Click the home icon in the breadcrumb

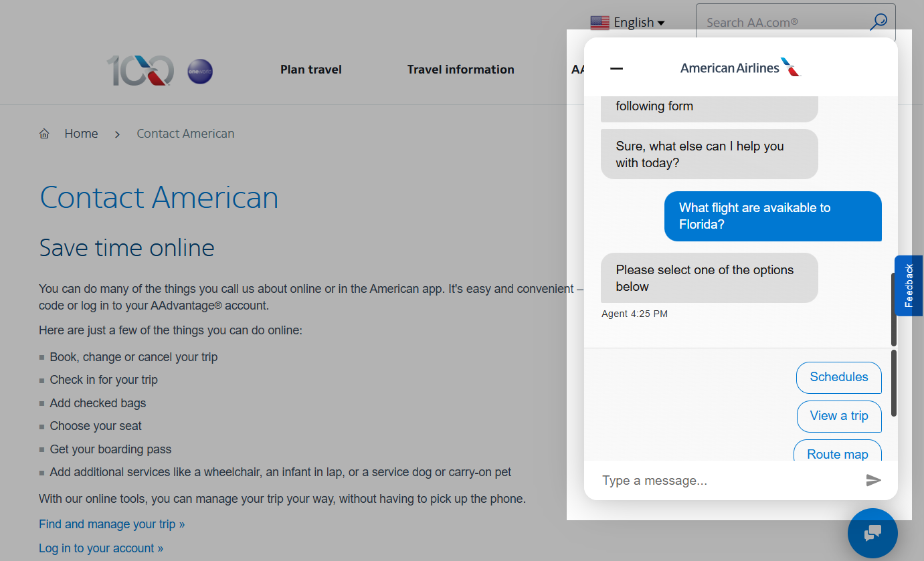[x=44, y=133]
